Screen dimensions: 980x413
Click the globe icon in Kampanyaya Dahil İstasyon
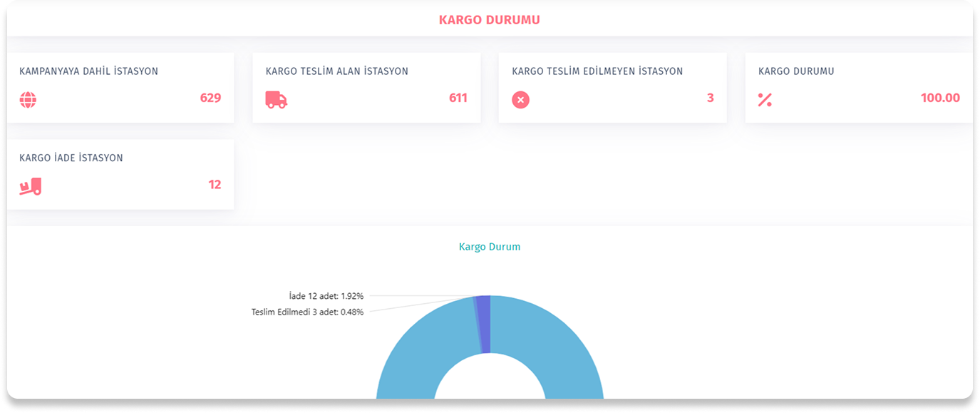coord(28,99)
